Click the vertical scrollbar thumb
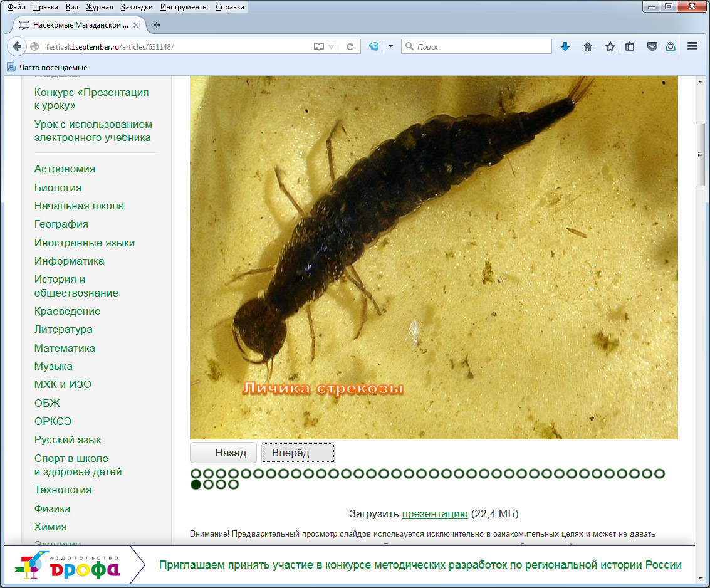This screenshot has height=588, width=710. tap(700, 154)
